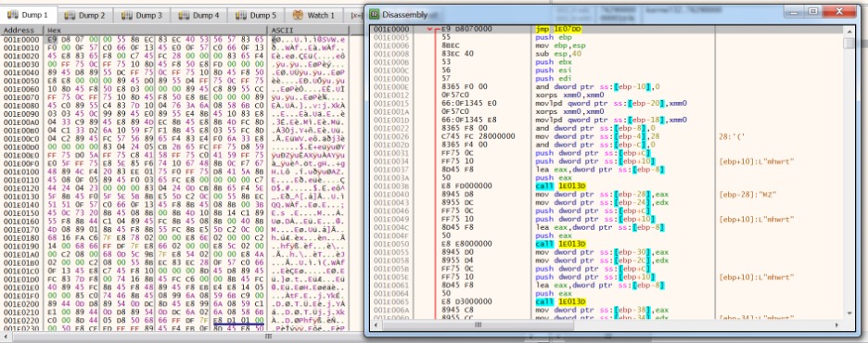
Task: Click highlighted E9 byte in dump first row
Action: [53, 39]
